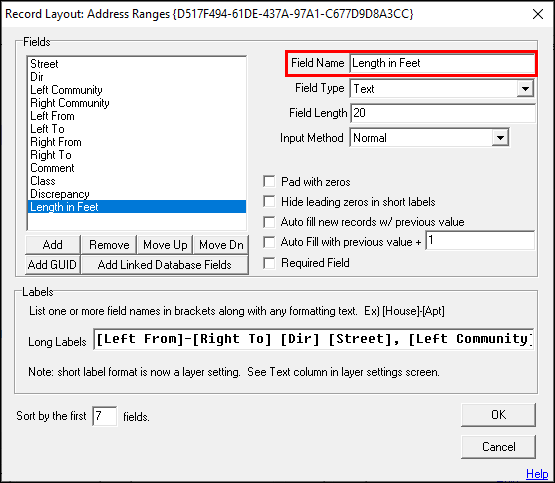Click into the Field Length input
Screen dimensions: 555x483
coord(443,113)
